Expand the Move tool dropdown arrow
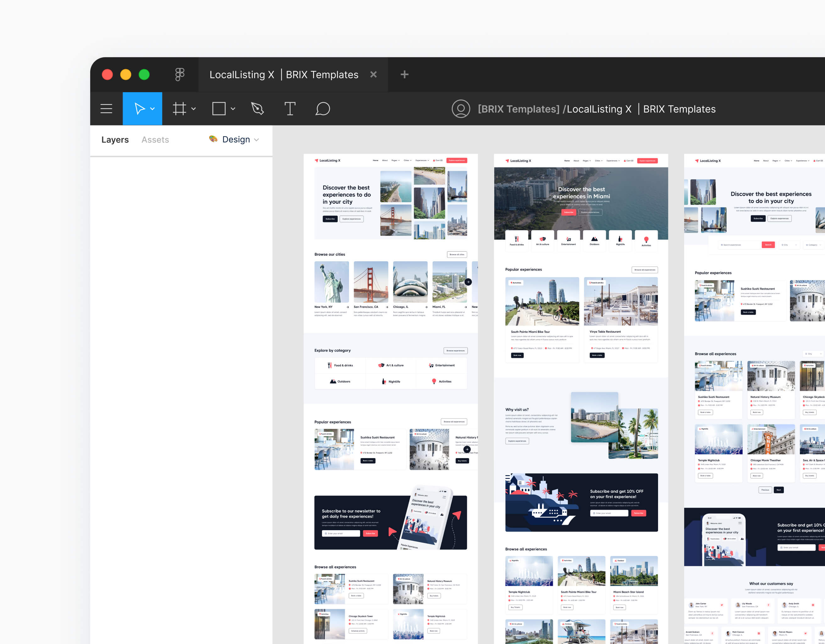The image size is (825, 644). pos(152,108)
